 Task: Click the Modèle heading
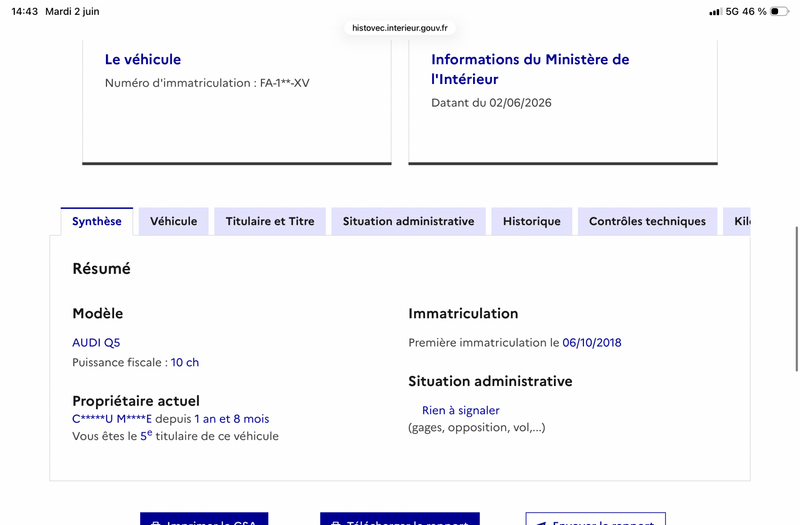pyautogui.click(x=97, y=313)
